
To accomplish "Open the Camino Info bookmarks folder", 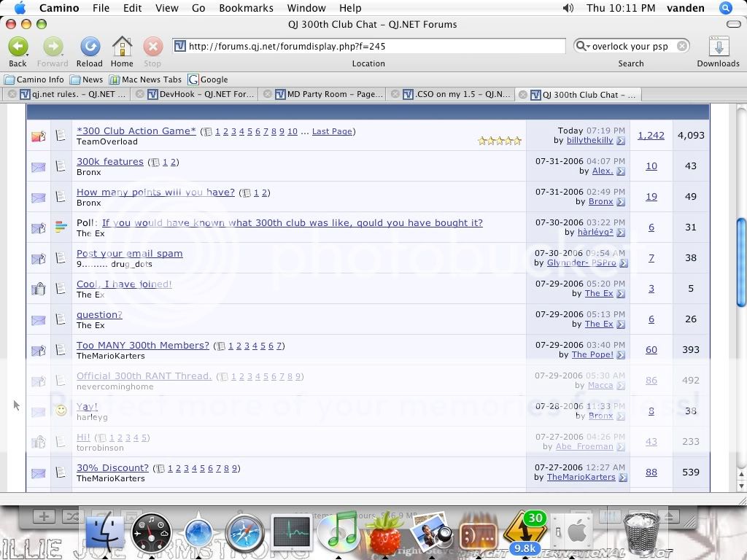I will 34,79.
